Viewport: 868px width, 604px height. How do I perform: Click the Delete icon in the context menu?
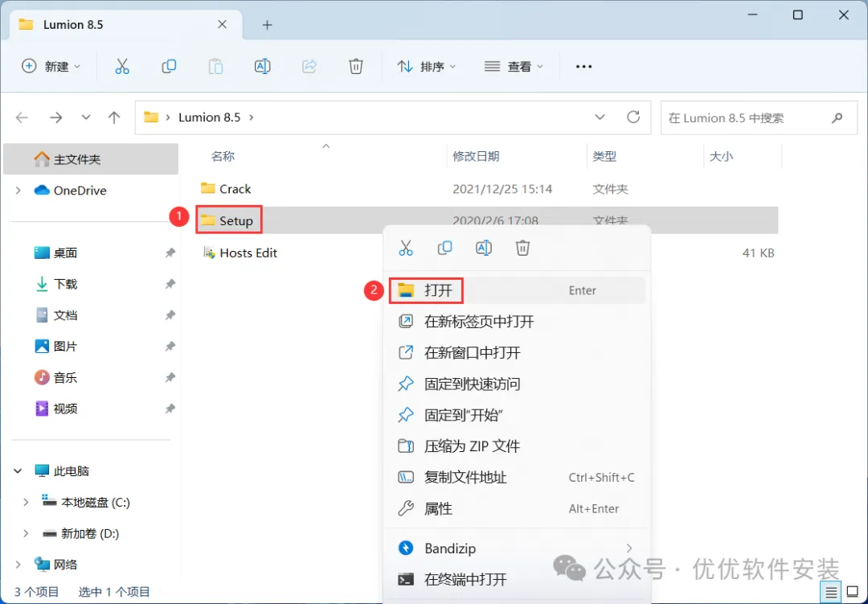[x=522, y=248]
